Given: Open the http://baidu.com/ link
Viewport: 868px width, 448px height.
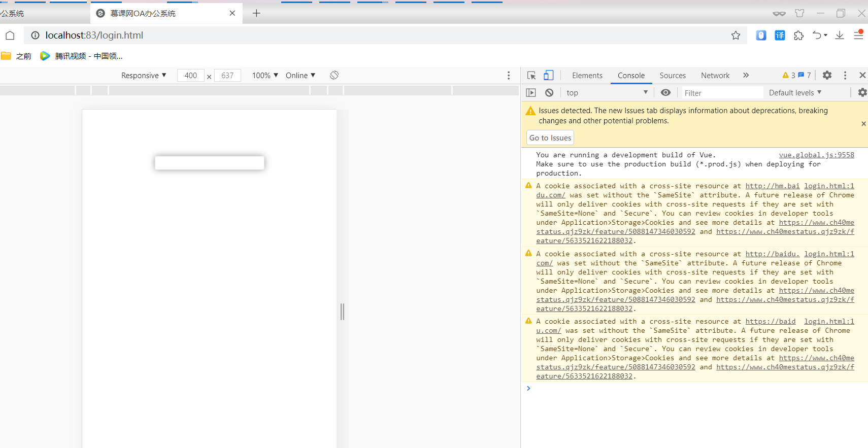Looking at the screenshot, I should click(772, 254).
